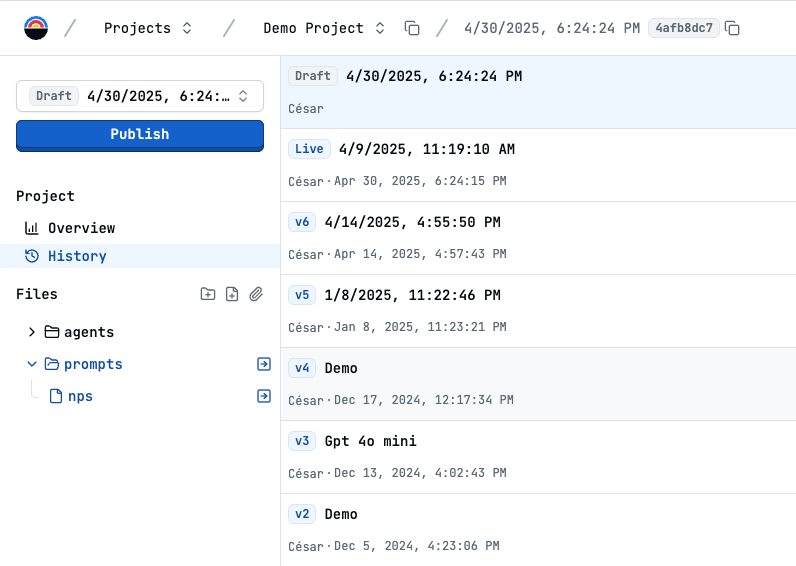Click the app logo in header

pyautogui.click(x=36, y=28)
